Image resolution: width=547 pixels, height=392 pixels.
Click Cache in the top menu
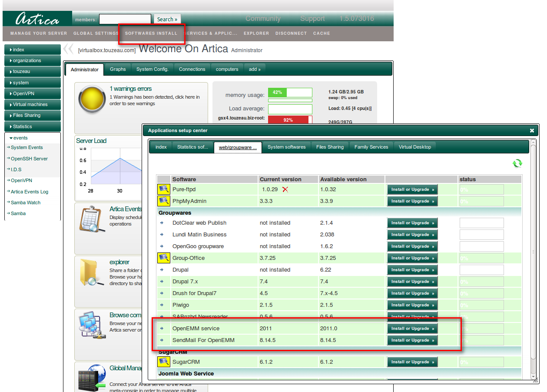(x=322, y=33)
